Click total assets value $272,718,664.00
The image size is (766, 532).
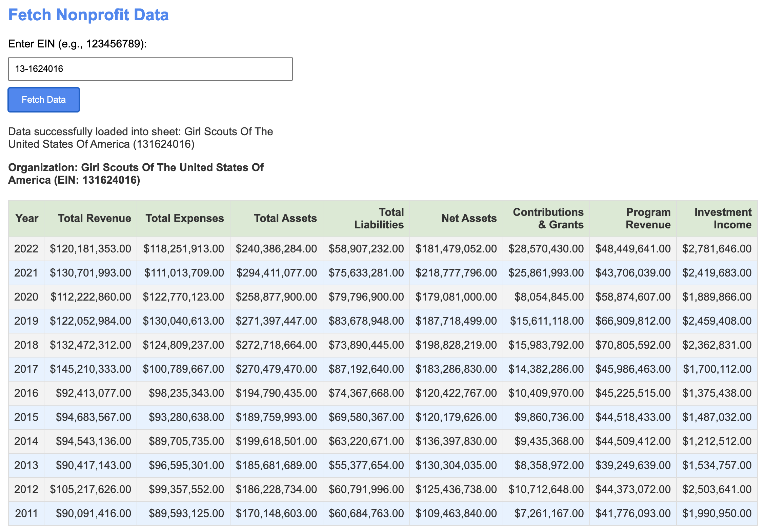pos(277,345)
